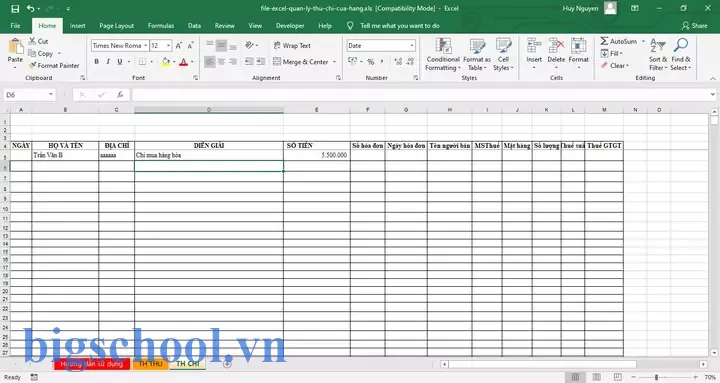
Task: Apply Percent Style number format
Action: 371,62
